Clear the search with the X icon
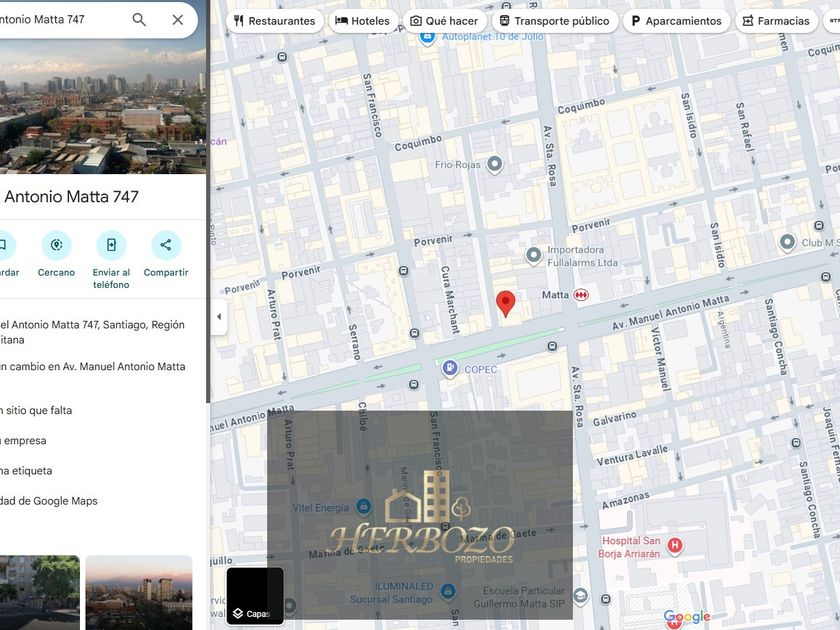 tap(178, 20)
